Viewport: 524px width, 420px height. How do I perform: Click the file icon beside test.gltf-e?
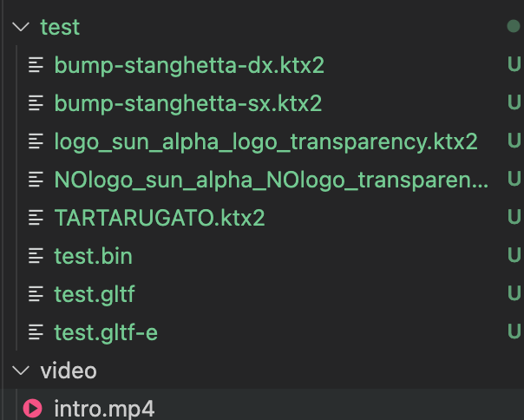pos(36,332)
